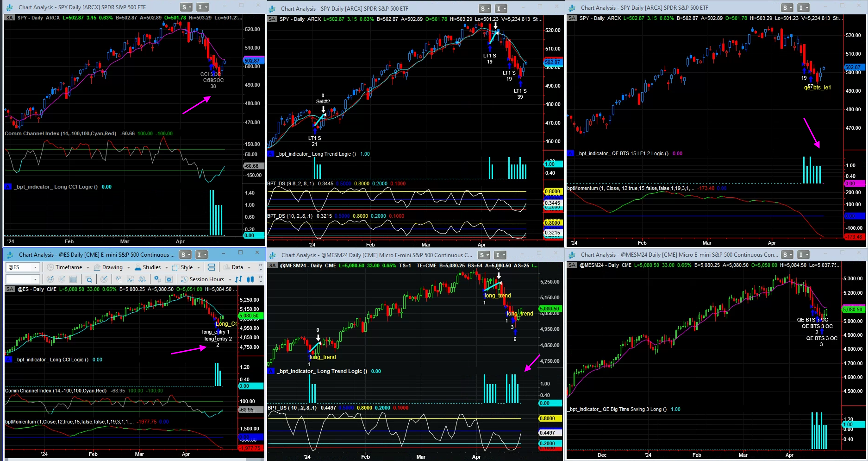Open the Studies menu in @ES window
Viewport: 868px width, 461px height.
151,267
